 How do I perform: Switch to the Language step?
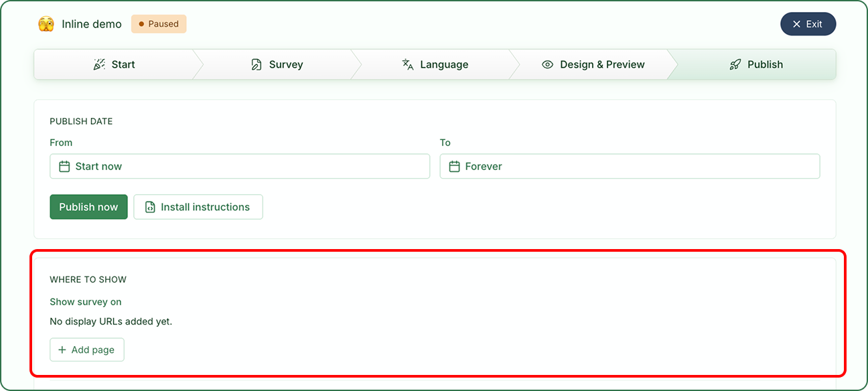[435, 64]
